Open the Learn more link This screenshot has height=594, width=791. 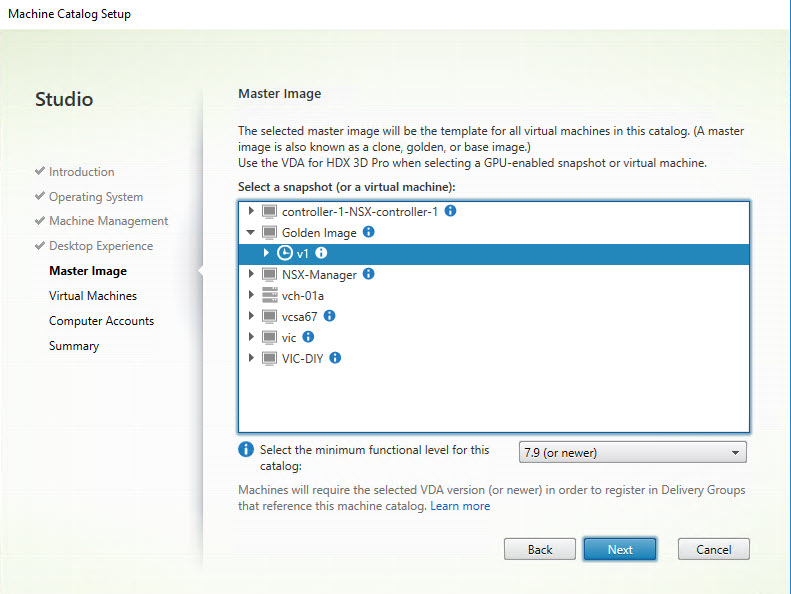pos(460,506)
